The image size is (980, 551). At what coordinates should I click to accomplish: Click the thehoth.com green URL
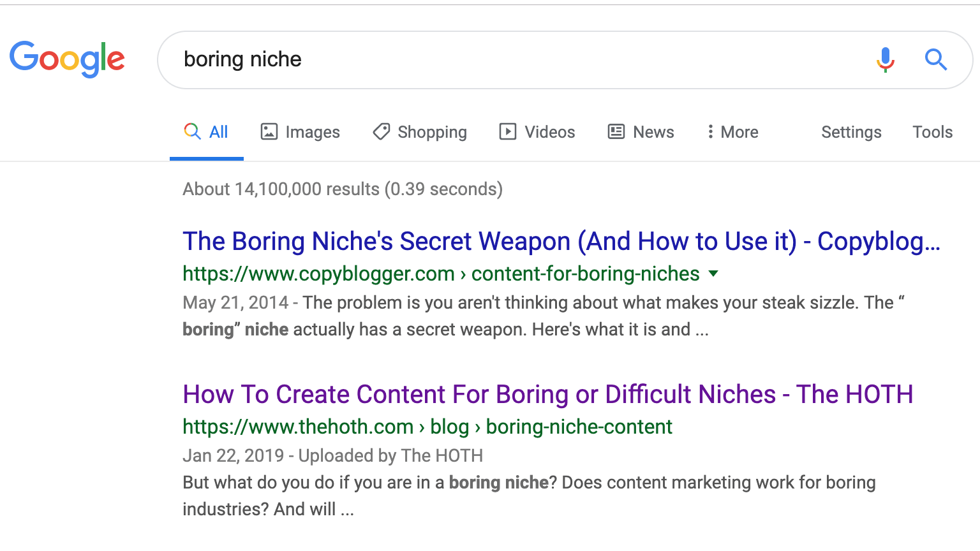pos(427,427)
